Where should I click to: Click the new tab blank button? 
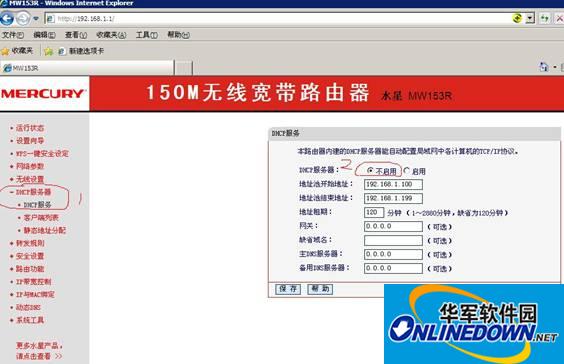pyautogui.click(x=184, y=68)
